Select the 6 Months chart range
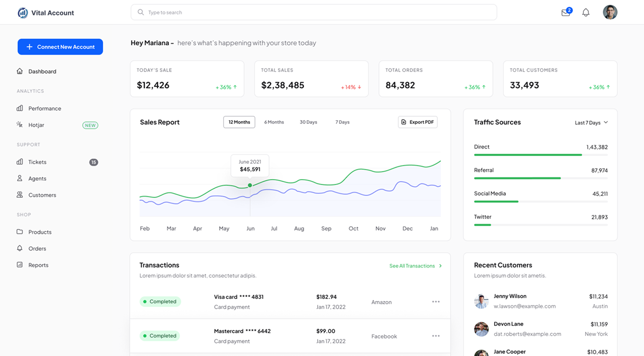This screenshot has width=644, height=356. point(274,122)
